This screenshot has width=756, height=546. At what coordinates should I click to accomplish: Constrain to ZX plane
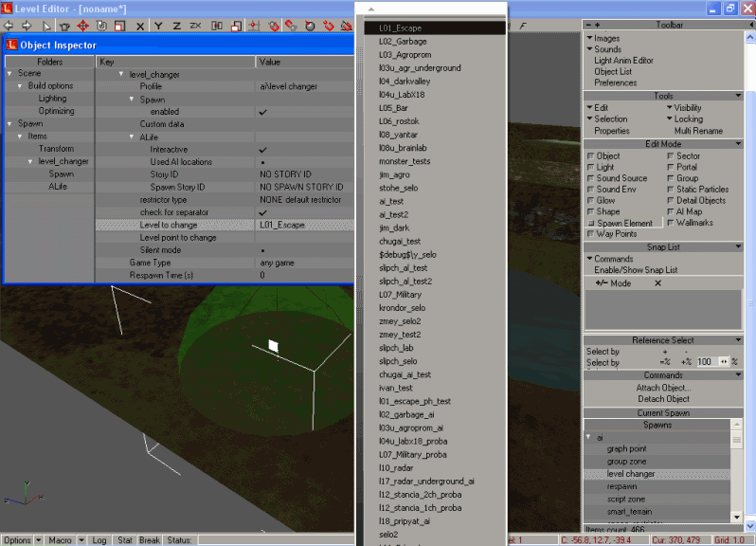[195, 26]
